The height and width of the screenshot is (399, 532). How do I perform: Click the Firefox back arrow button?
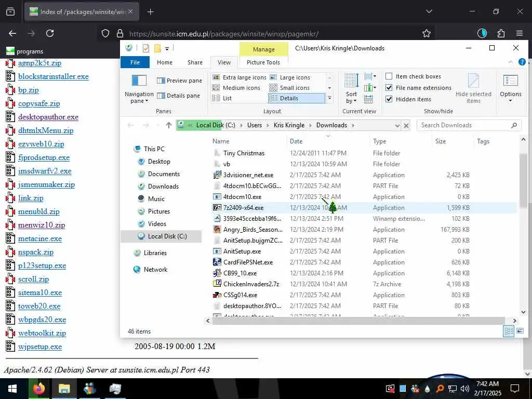click(12, 33)
